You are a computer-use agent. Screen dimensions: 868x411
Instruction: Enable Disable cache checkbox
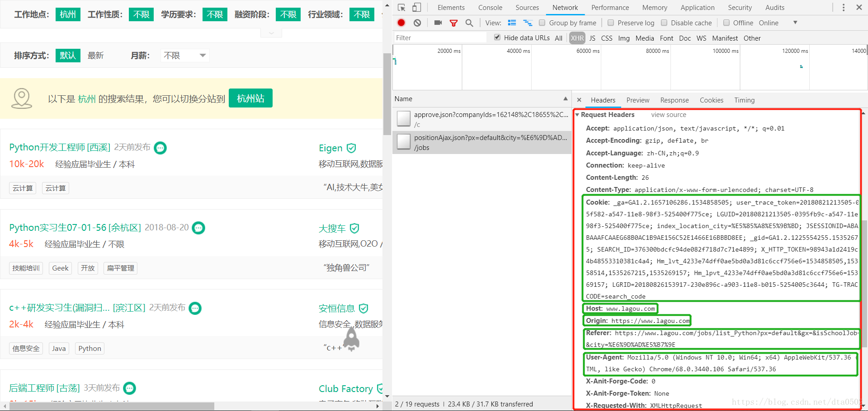tap(664, 23)
